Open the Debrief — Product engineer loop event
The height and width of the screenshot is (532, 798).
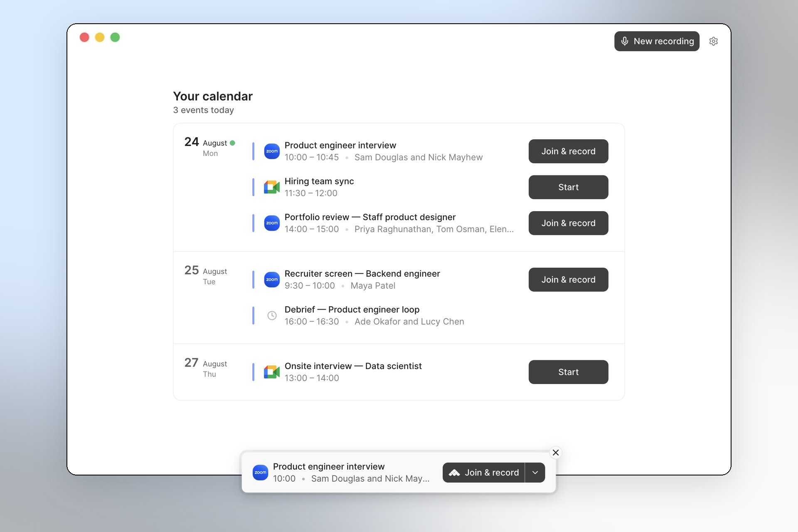pyautogui.click(x=431, y=315)
